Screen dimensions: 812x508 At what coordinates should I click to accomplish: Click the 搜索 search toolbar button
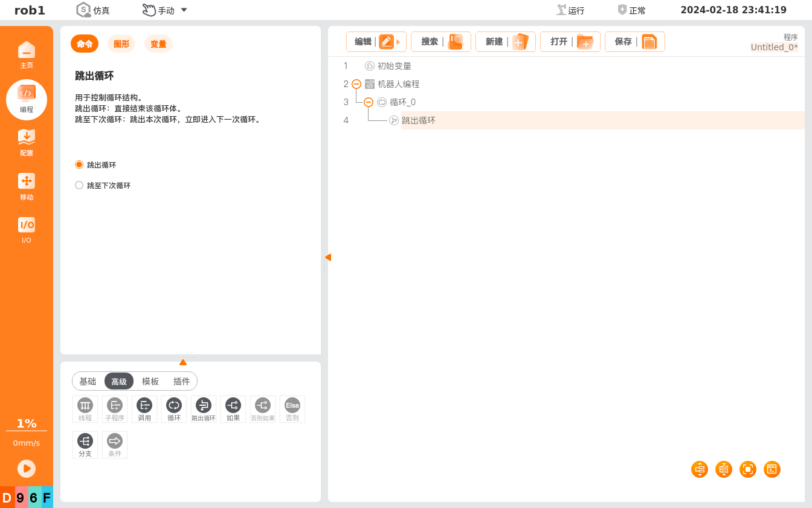point(441,42)
